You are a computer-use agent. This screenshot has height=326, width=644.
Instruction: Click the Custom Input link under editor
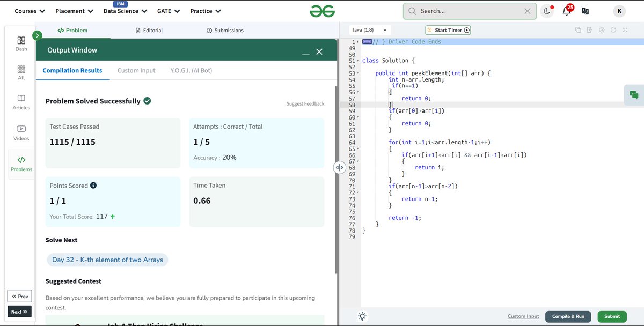tap(523, 316)
